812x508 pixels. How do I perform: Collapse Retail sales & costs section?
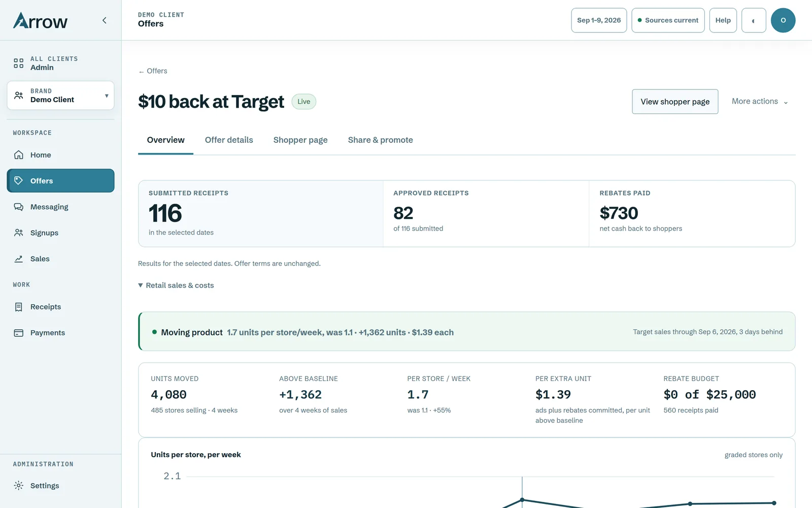pyautogui.click(x=176, y=285)
